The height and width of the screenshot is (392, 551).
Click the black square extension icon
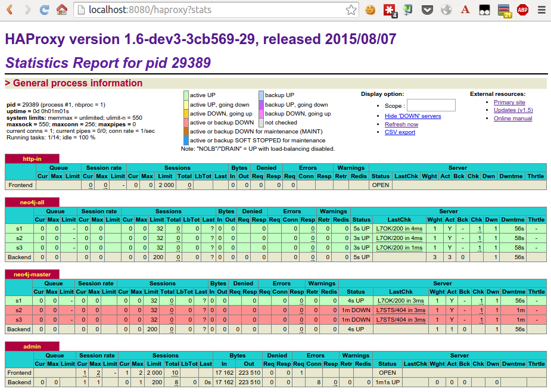pyautogui.click(x=484, y=10)
